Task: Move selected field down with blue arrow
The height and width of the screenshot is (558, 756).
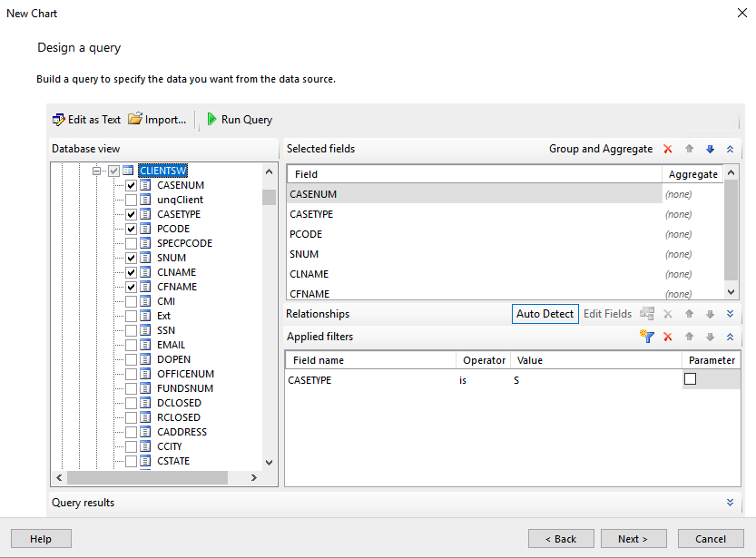Action: (710, 149)
